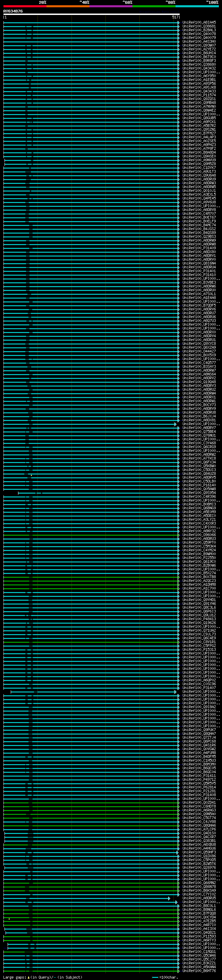Select the UniRef100_B6T9C0 label

(x=199, y=57)
